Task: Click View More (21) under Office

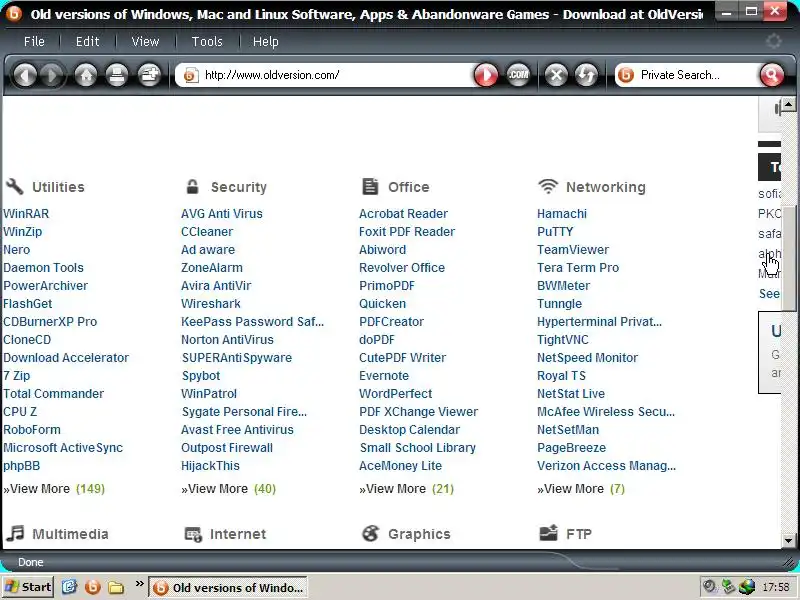Action: coord(406,489)
